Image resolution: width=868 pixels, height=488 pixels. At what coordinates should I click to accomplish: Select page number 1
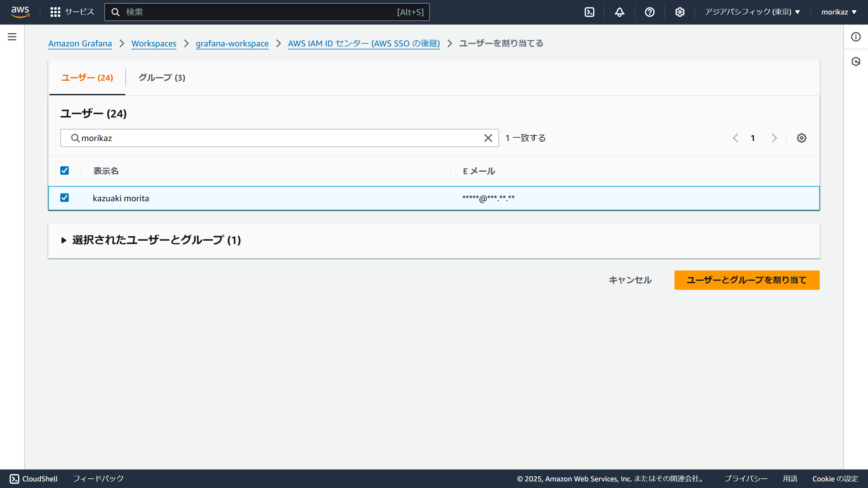coord(753,138)
